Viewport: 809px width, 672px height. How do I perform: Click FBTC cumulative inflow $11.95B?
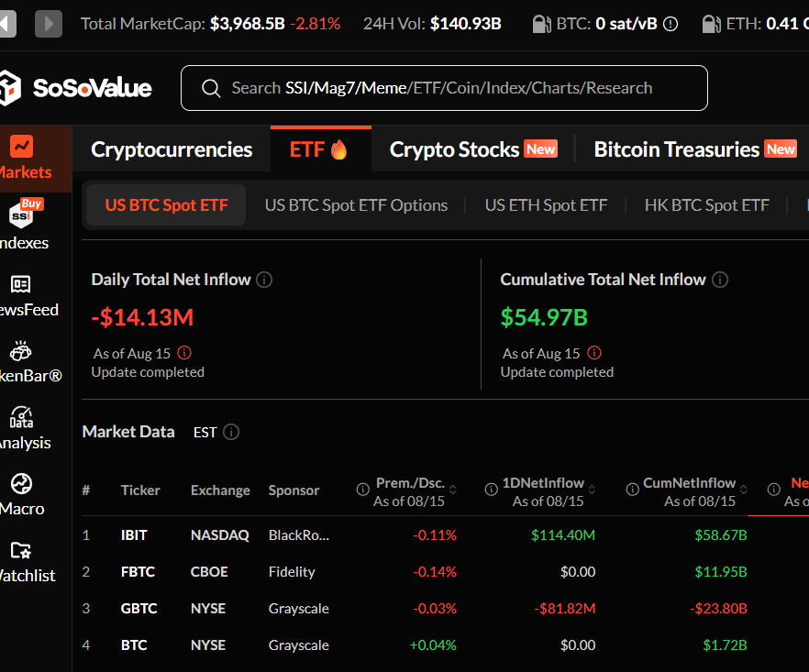point(721,572)
